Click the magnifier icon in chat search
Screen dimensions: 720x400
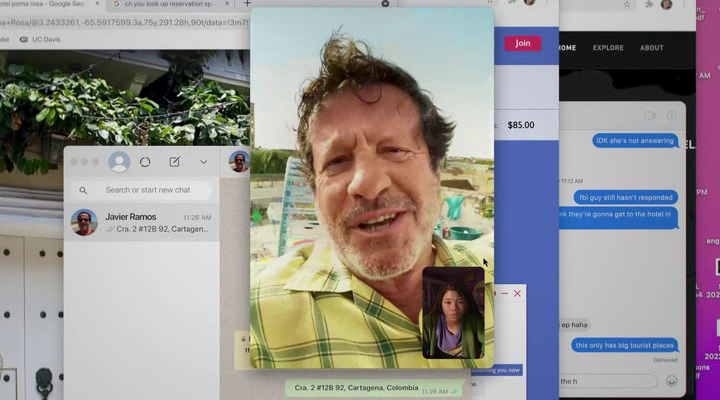tap(83, 190)
